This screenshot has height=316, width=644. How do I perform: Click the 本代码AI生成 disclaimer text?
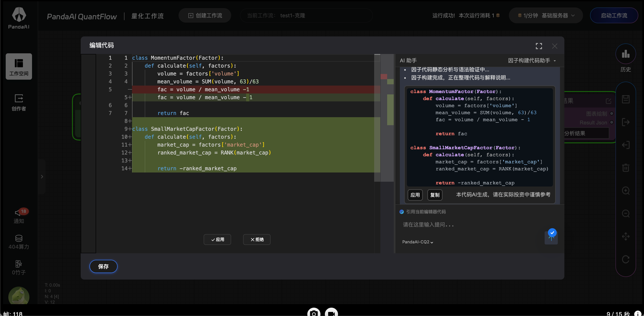(x=503, y=195)
